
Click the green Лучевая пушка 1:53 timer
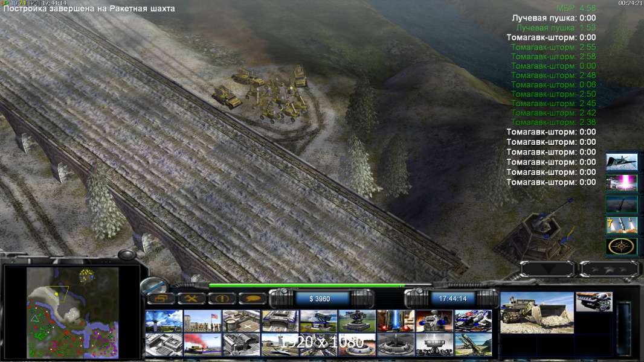556,28
